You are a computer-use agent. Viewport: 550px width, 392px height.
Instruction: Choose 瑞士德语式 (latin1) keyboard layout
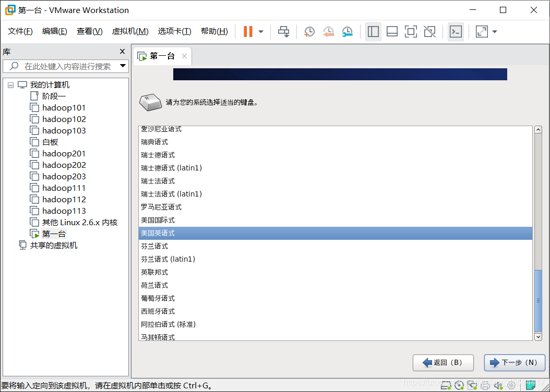click(x=336, y=168)
